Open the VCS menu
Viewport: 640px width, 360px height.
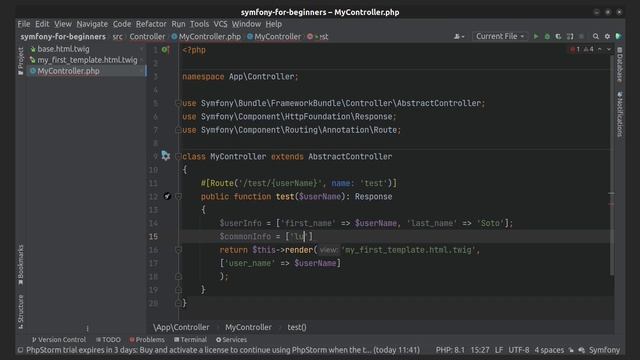click(x=220, y=24)
